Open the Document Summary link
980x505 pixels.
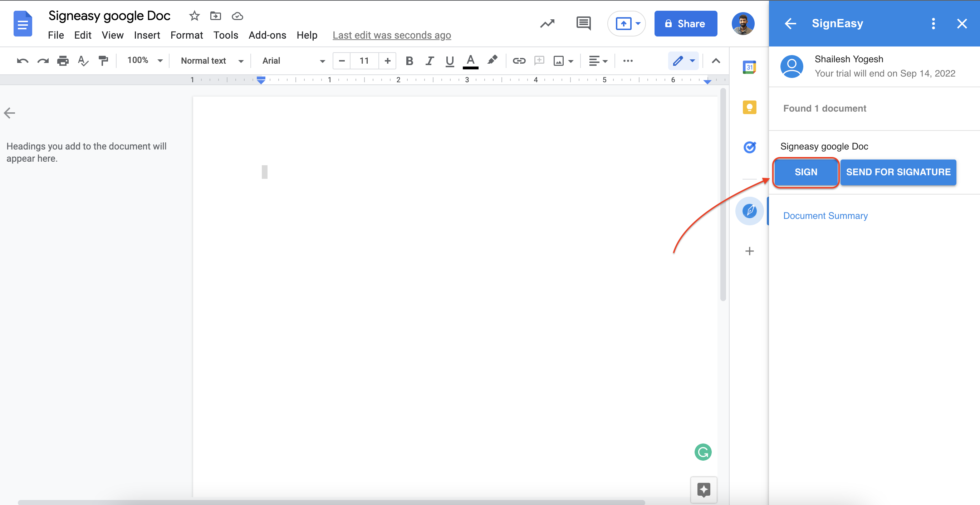[x=825, y=216]
